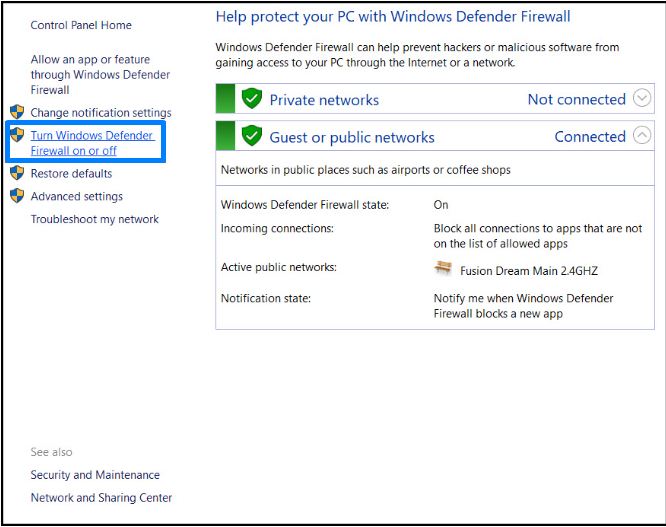The width and height of the screenshot is (666, 527).
Task: Open Security and Maintenance link
Action: [95, 475]
